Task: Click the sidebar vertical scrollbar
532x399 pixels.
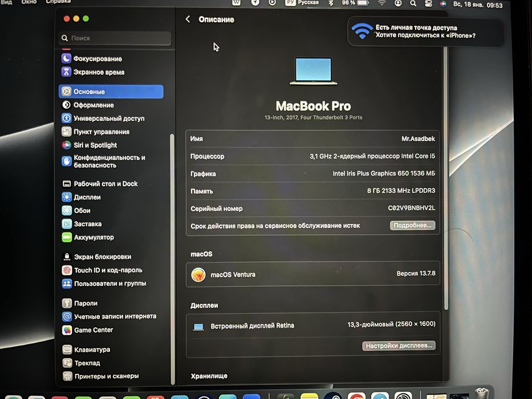Action: (172, 259)
